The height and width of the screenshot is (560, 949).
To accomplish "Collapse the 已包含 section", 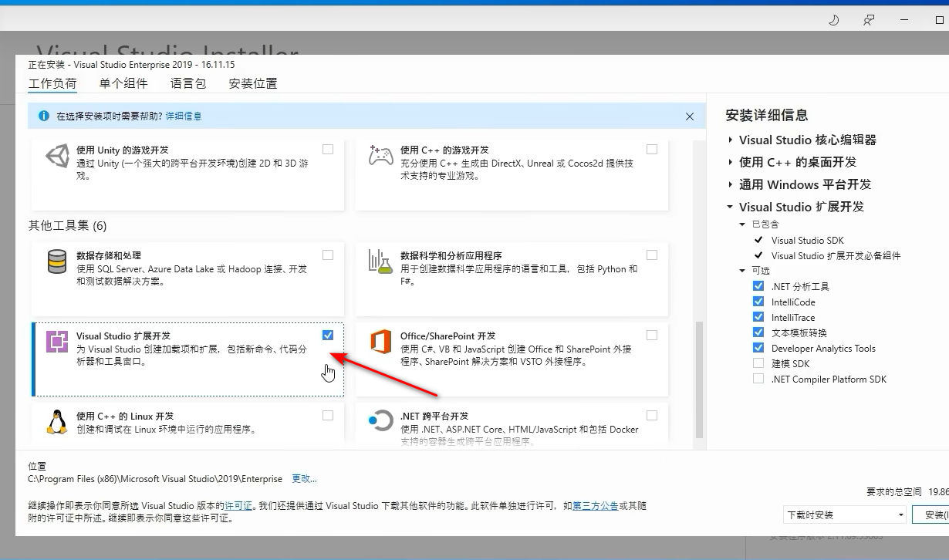I will 742,224.
